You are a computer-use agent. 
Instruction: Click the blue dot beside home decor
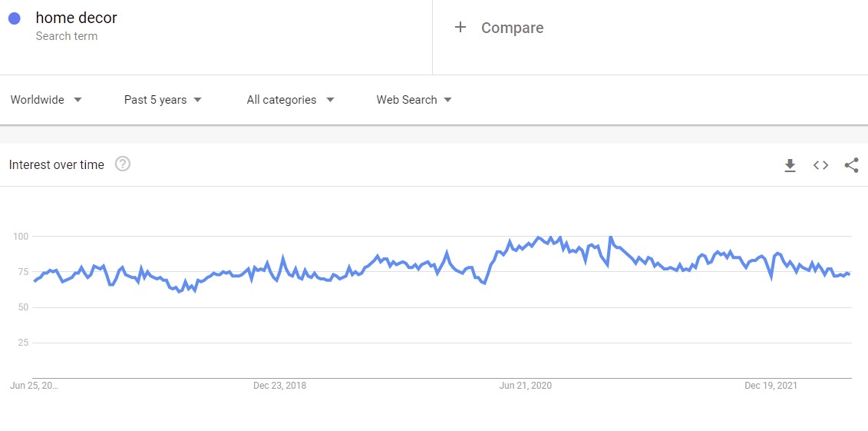coord(14,18)
